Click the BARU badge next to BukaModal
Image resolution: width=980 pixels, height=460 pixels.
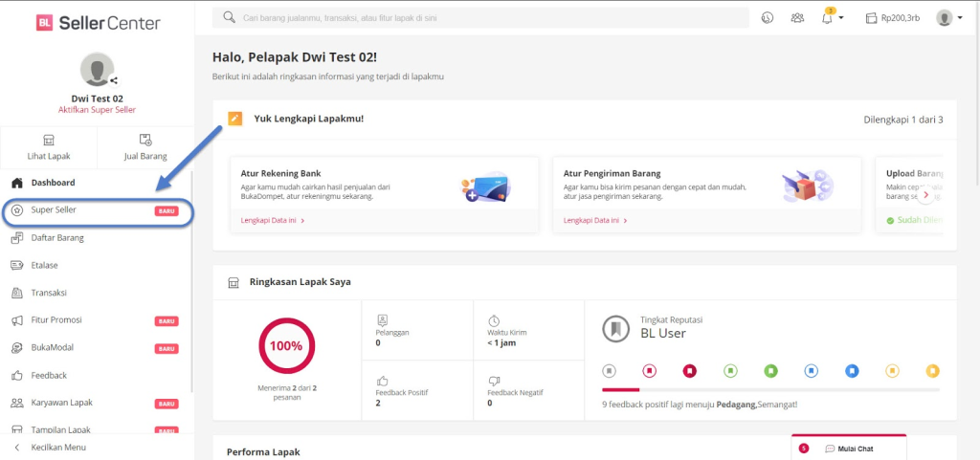click(167, 348)
